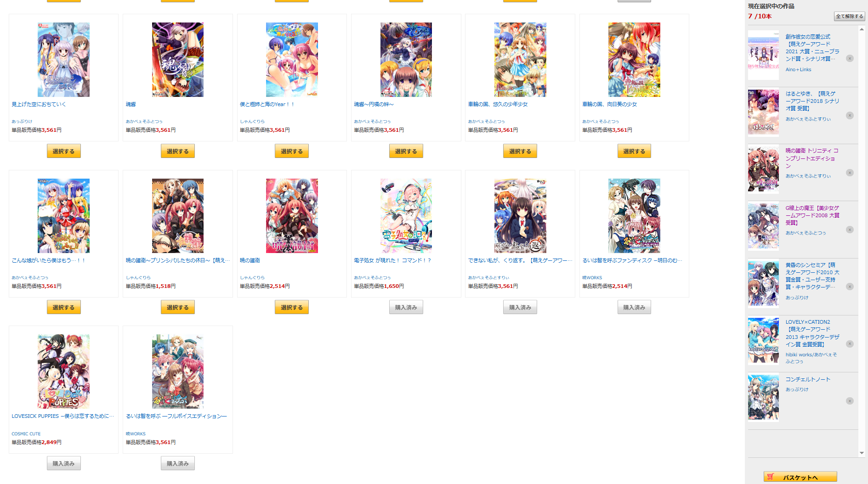868x484 pixels.
Task: Remove はるとゆき from selected list
Action: coord(850,115)
